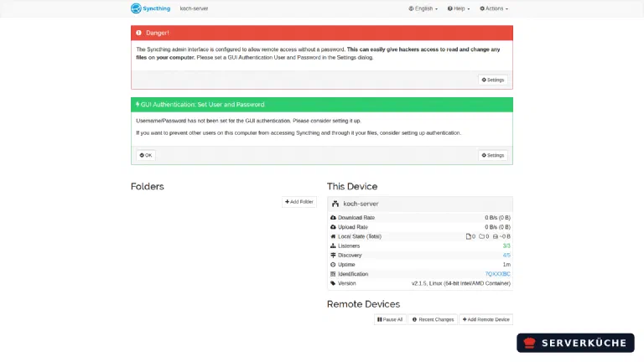Open the Help menu

(459, 8)
